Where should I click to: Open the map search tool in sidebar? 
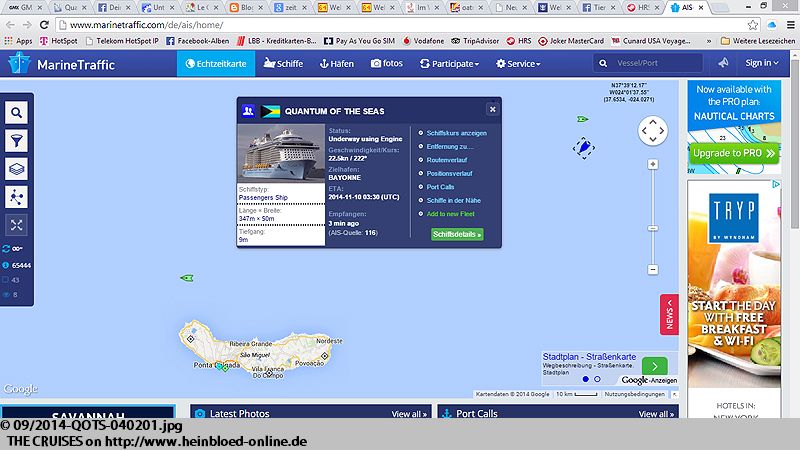[16, 113]
